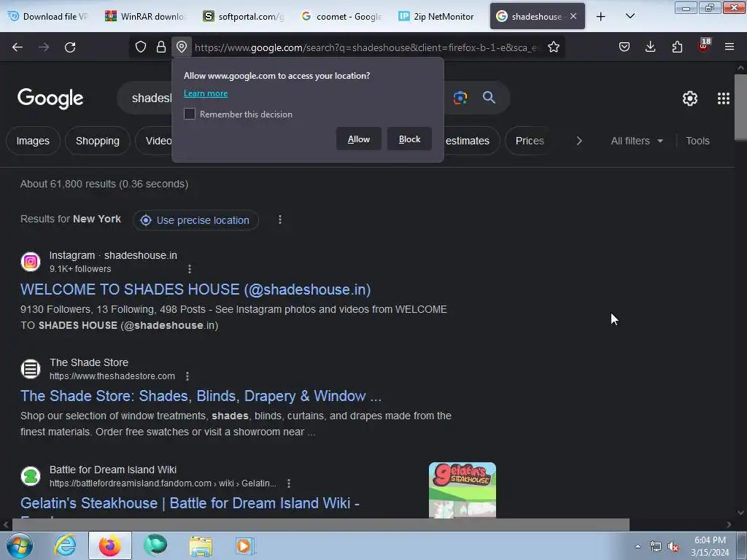Screen dimensions: 747x560
Task: Open uBlock extension with badge 18
Action: pos(704,46)
